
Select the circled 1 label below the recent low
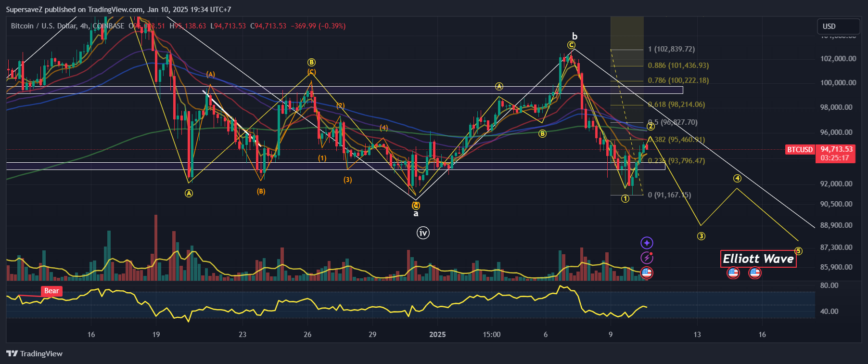click(x=625, y=198)
